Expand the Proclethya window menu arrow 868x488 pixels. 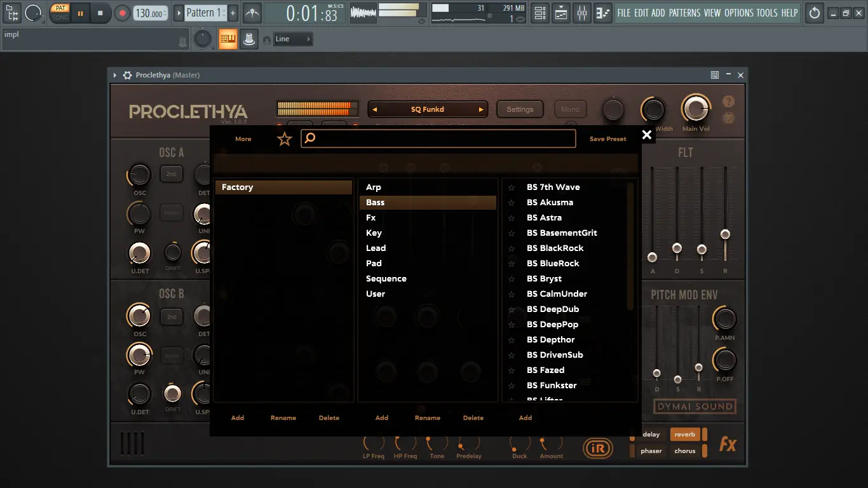click(115, 75)
